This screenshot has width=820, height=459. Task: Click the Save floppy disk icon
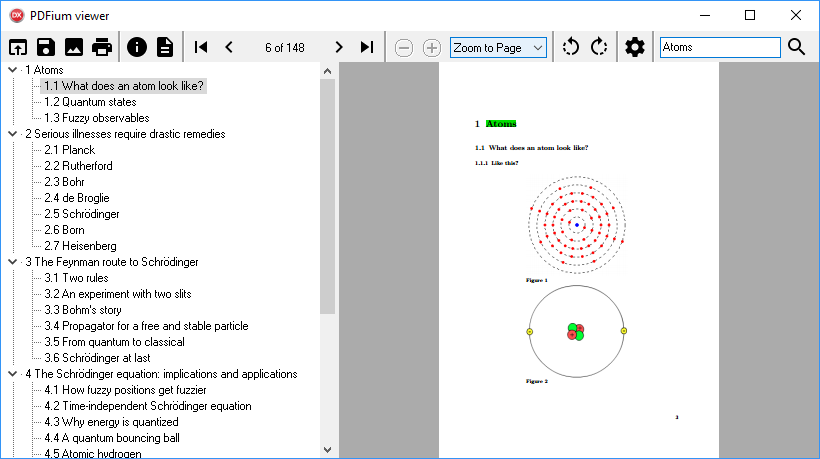pos(45,47)
